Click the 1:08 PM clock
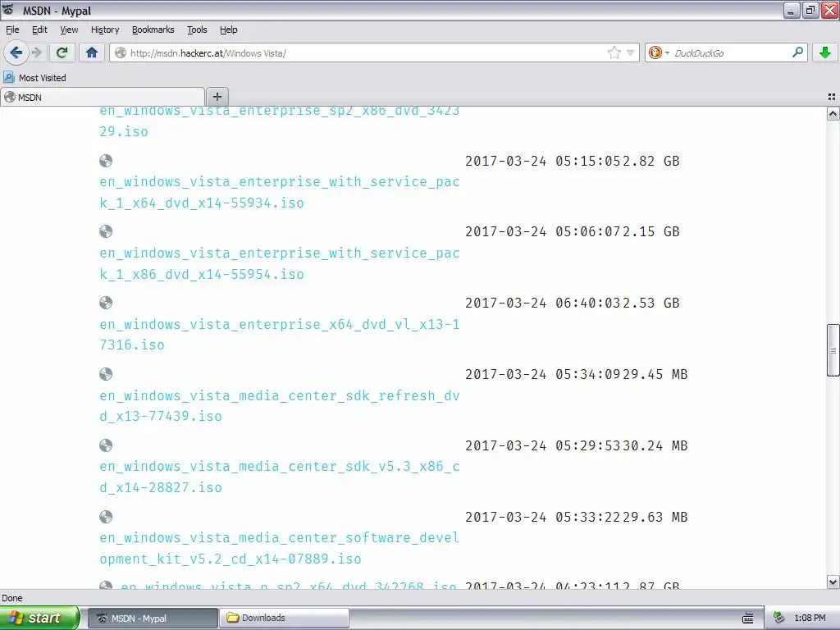The width and height of the screenshot is (840, 630). pos(810,619)
